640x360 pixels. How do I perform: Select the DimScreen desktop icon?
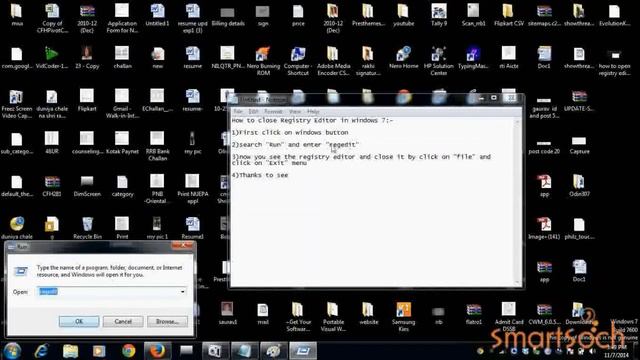87,185
